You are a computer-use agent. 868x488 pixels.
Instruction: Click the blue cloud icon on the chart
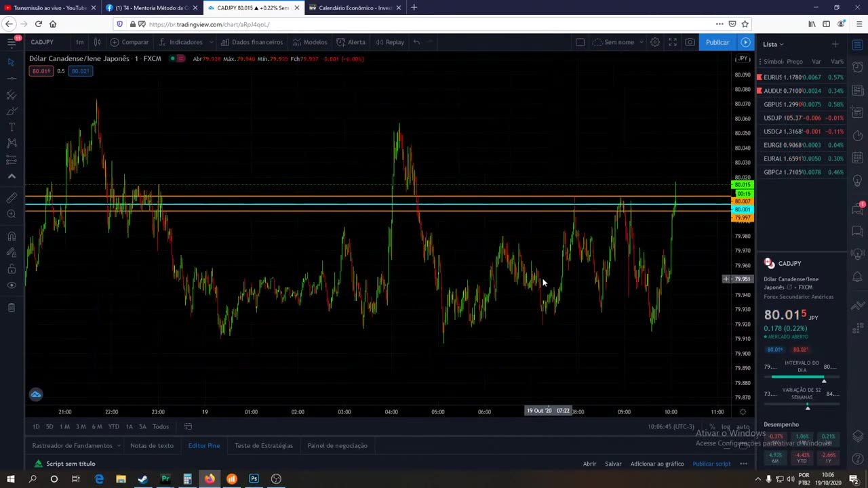36,394
